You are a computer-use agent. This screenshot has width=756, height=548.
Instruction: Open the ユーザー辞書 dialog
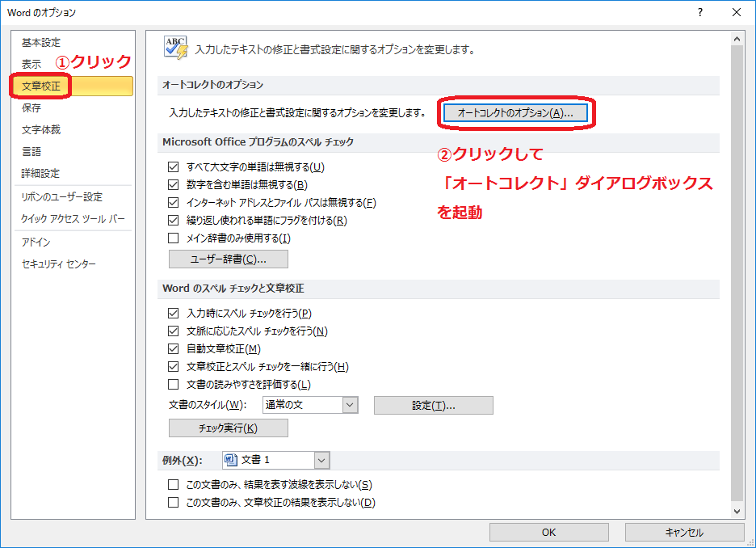[x=228, y=259]
